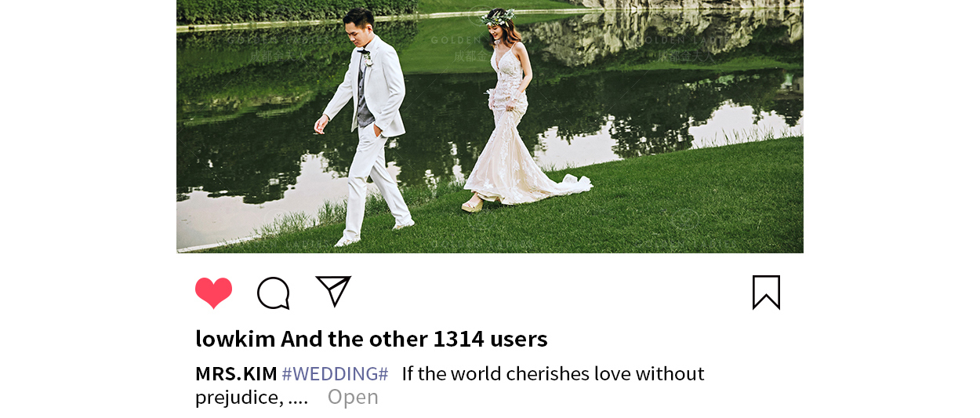
Task: Open comments via speech bubble icon
Action: click(x=274, y=293)
